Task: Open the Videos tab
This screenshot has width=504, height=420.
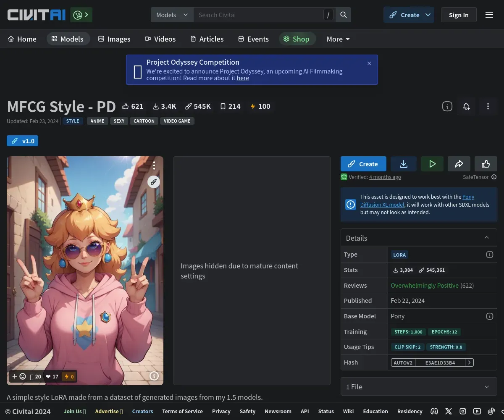Action: click(160, 39)
